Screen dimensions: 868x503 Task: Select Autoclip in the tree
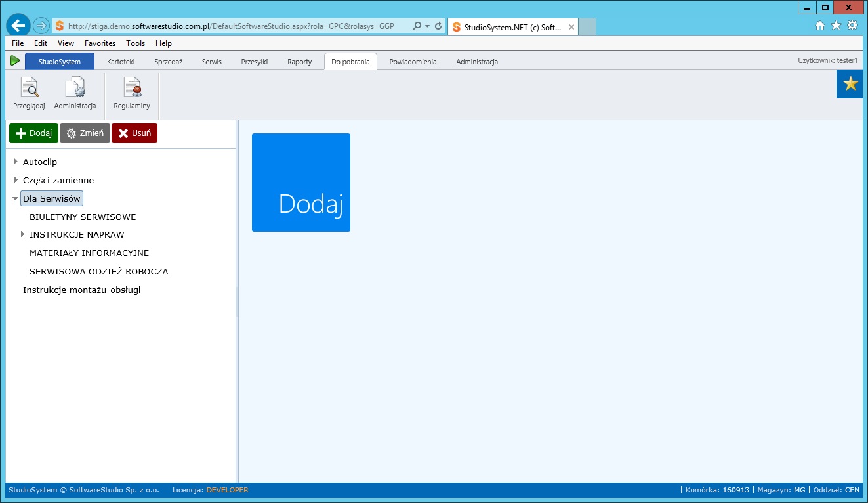(40, 162)
